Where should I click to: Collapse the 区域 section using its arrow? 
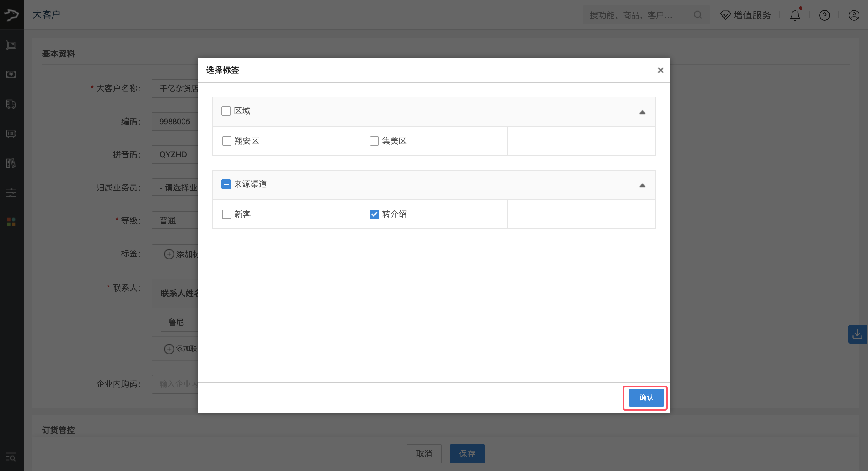(x=642, y=112)
